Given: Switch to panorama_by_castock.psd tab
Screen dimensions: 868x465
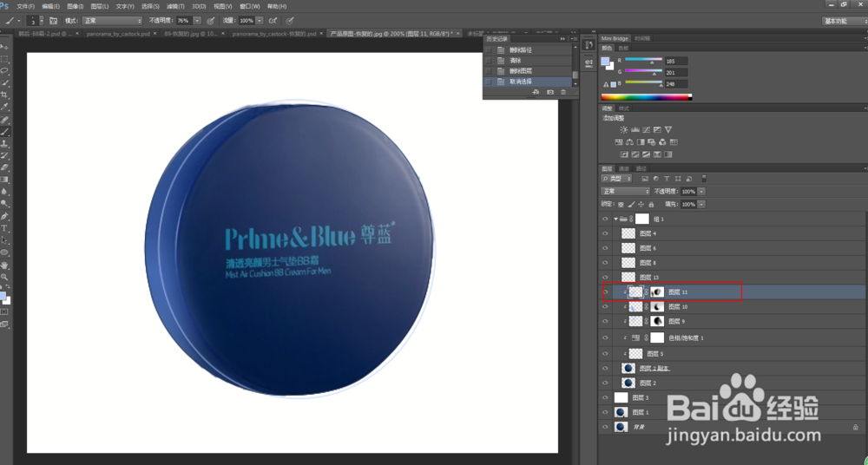Looking at the screenshot, I should point(118,34).
